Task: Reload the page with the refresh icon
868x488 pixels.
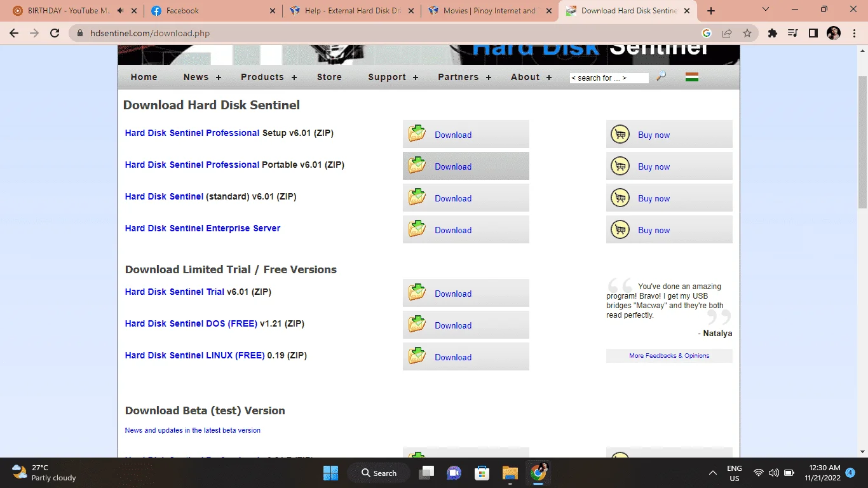Action: click(x=55, y=33)
